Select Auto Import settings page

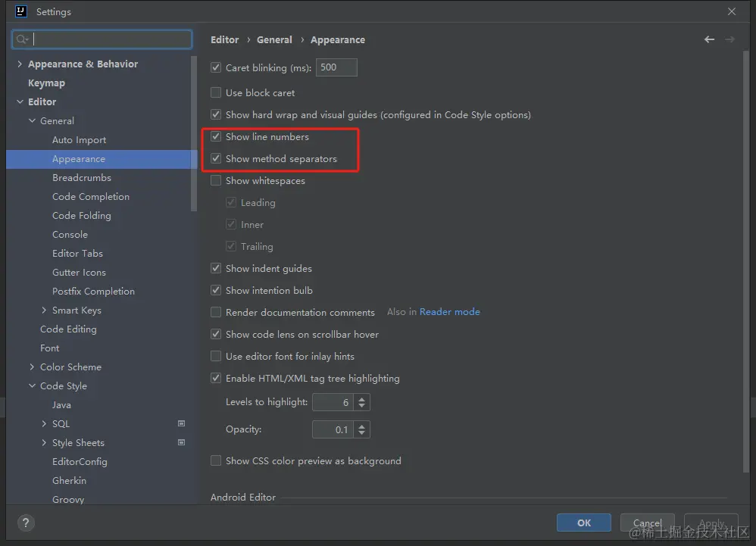click(x=79, y=140)
